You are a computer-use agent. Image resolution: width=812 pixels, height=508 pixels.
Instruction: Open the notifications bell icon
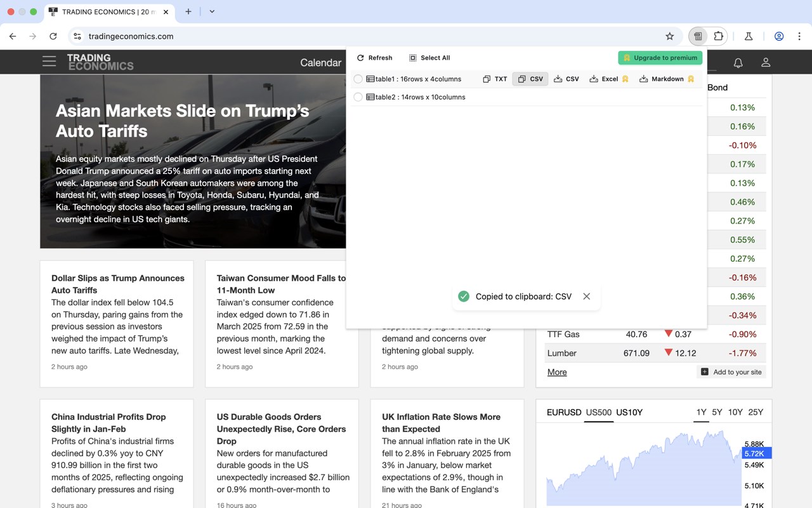[738, 62]
